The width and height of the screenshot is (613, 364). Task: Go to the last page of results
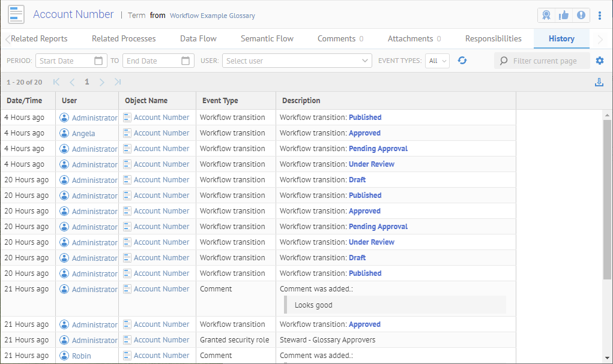click(x=118, y=82)
